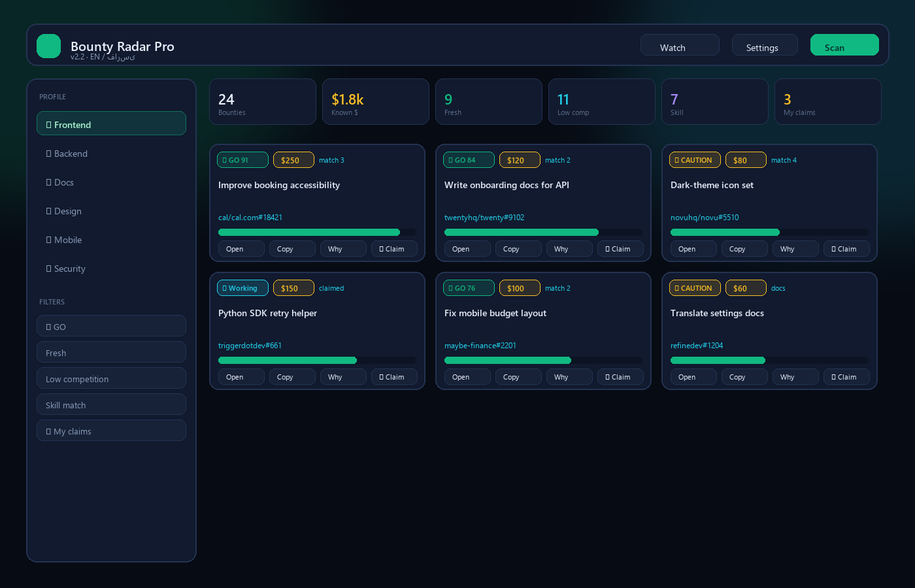Click Why on Write onboarding docs card
This screenshot has height=588, width=915.
[x=569, y=249]
